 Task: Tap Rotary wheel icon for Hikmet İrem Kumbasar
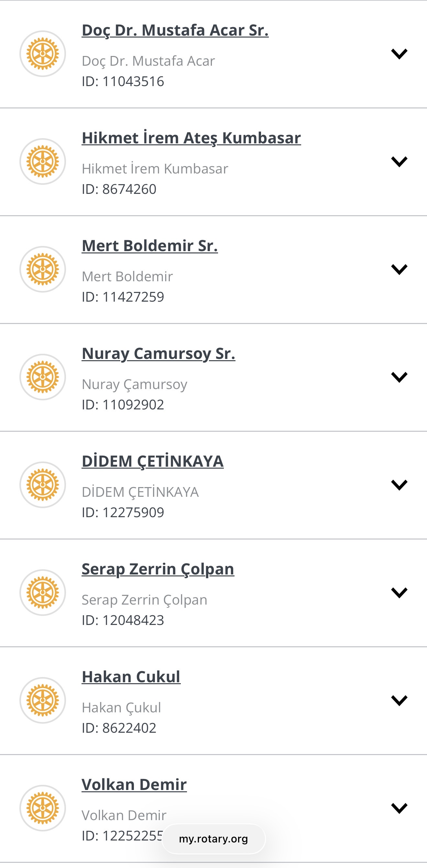[x=43, y=161]
